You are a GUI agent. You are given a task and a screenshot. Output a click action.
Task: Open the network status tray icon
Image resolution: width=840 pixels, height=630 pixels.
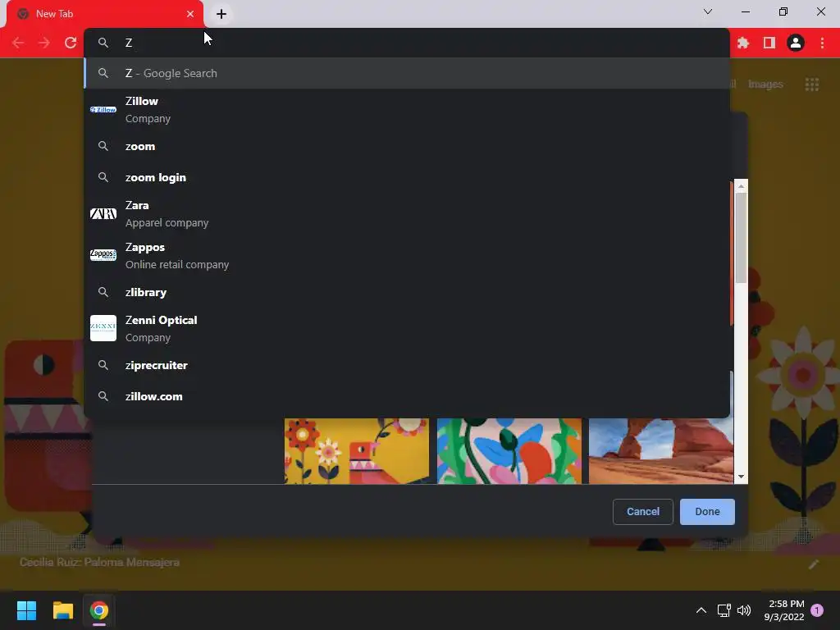724,610
